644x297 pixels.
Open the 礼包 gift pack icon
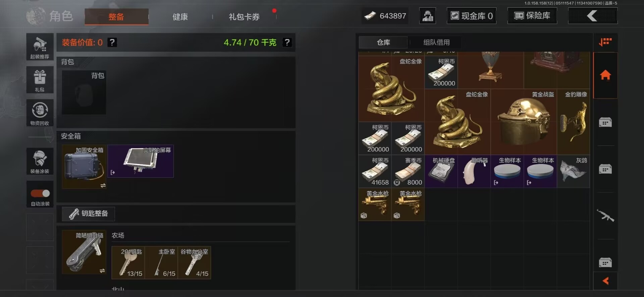click(40, 80)
